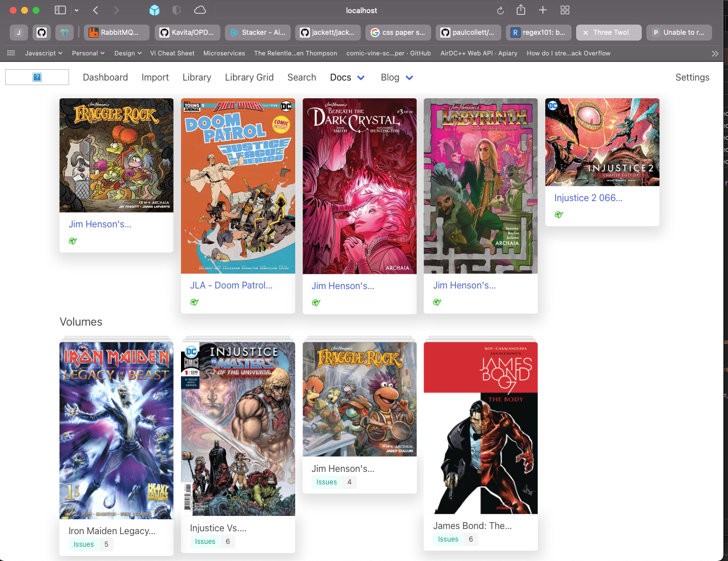
Task: Click ComicVine icon under Injustice 2 066
Action: point(558,215)
